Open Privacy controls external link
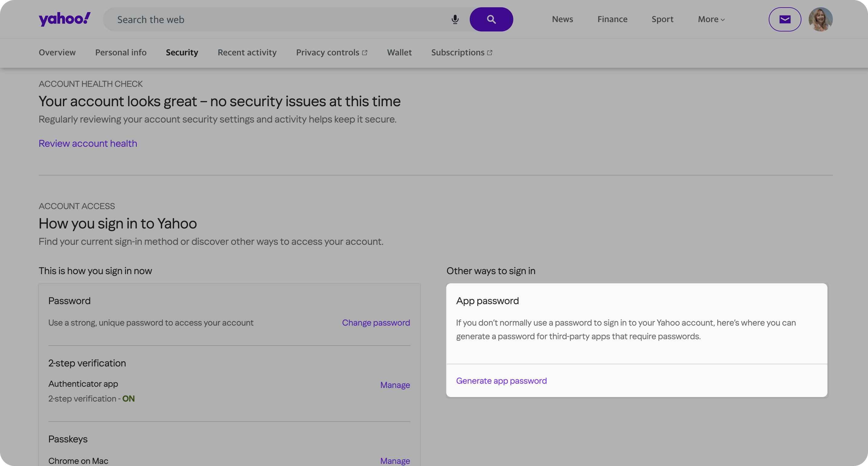This screenshot has height=466, width=868. click(x=332, y=53)
